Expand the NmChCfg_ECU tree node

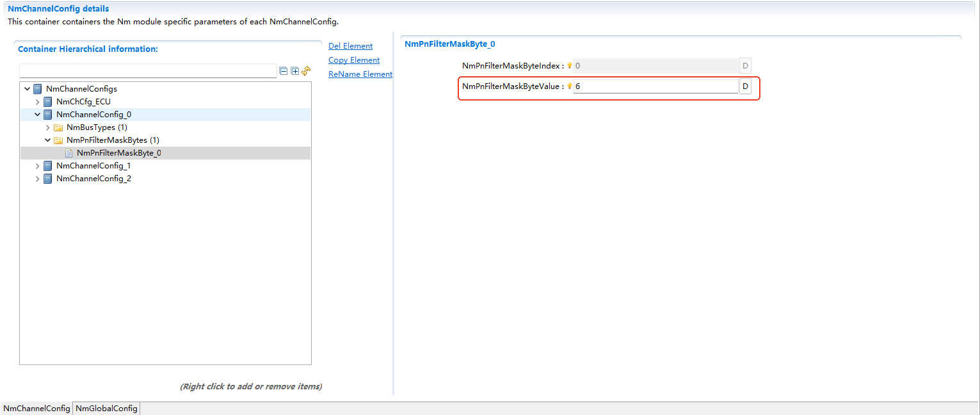click(38, 102)
